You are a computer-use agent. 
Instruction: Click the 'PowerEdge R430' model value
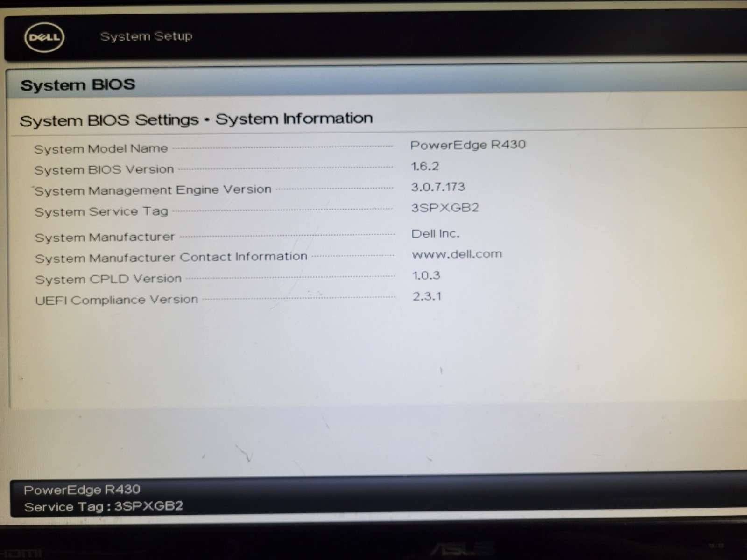(x=468, y=145)
